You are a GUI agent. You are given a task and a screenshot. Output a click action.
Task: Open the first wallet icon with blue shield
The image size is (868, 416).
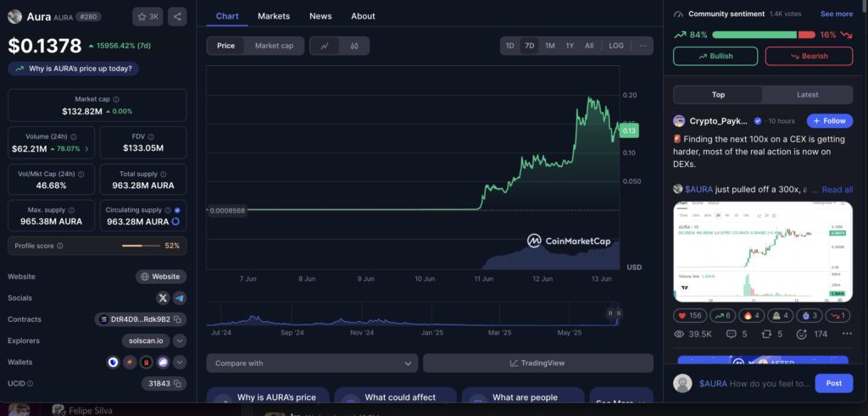[113, 363]
